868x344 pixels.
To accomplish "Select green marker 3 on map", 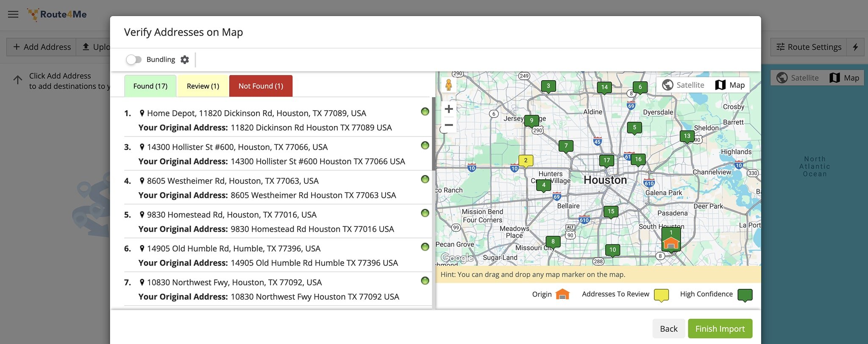I will [x=548, y=87].
